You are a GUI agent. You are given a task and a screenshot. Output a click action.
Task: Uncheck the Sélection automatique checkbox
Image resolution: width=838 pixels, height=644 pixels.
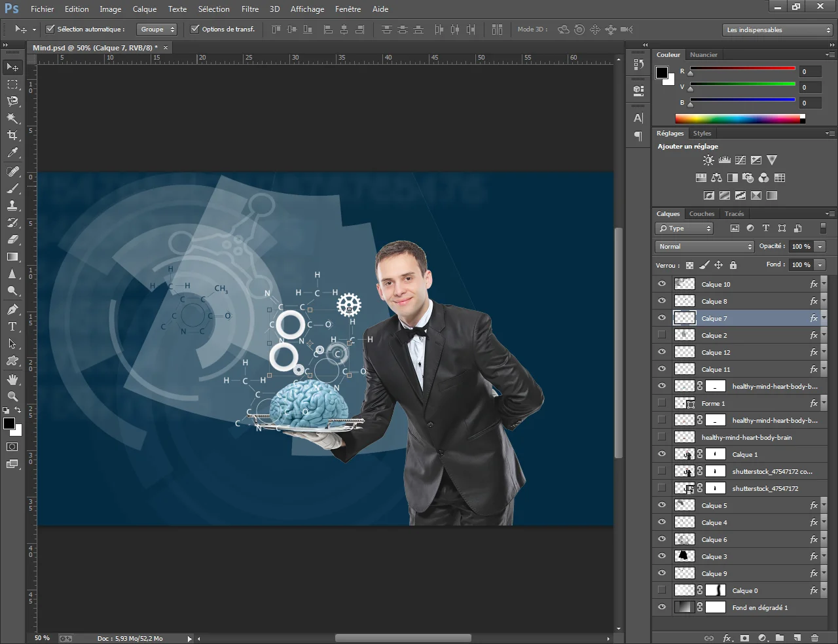[50, 29]
